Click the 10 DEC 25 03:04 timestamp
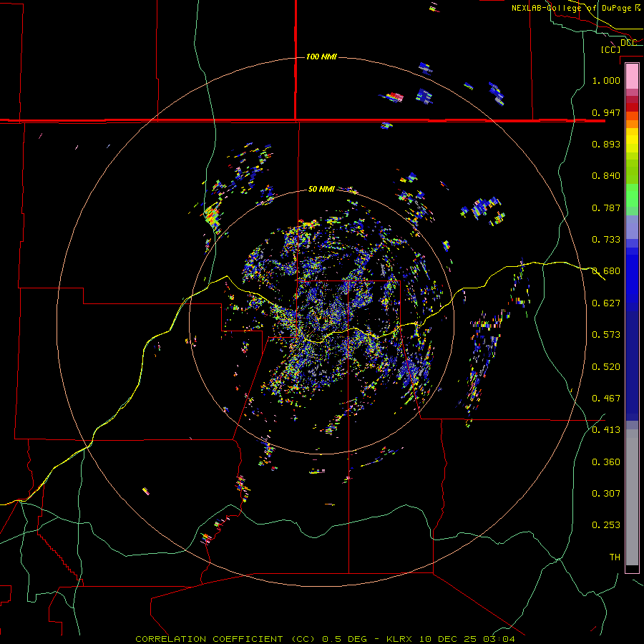This screenshot has width=644, height=644. (467, 639)
